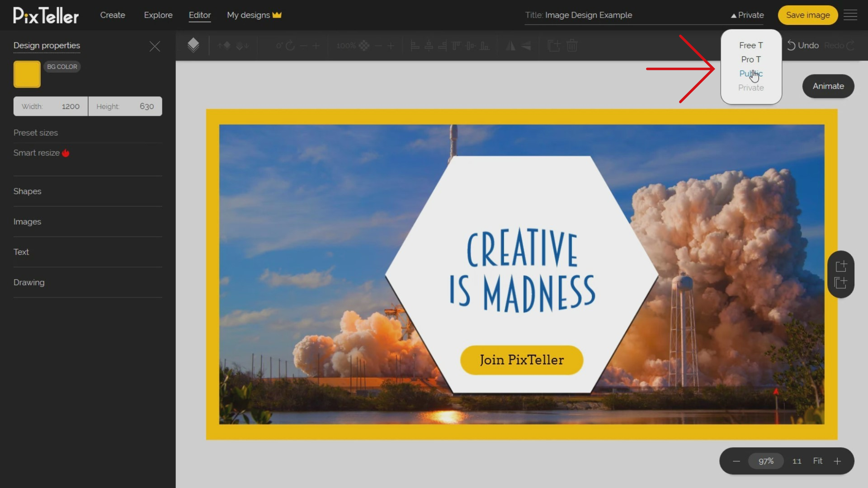Click the duplicate page icon
Viewport: 868px width, 488px height.
coord(841,283)
